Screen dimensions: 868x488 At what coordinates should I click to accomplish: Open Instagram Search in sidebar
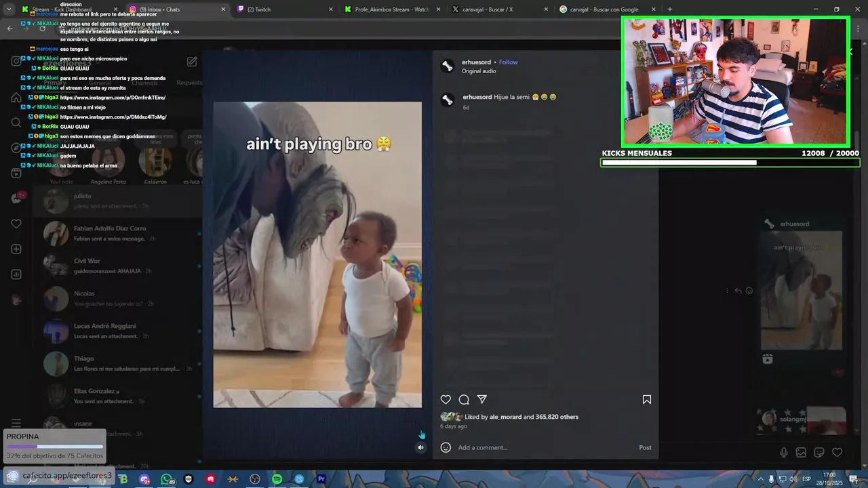click(16, 123)
